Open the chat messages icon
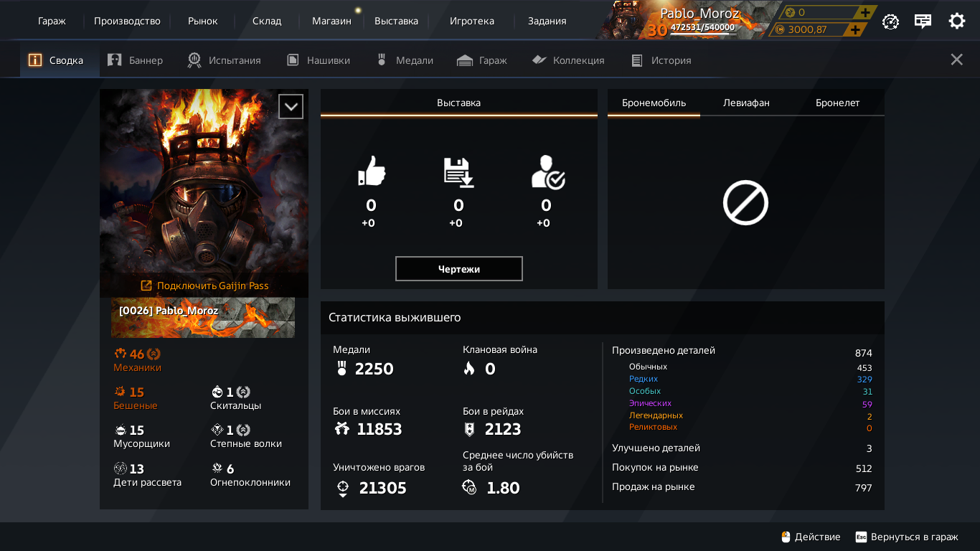This screenshot has height=551, width=980. [x=923, y=21]
